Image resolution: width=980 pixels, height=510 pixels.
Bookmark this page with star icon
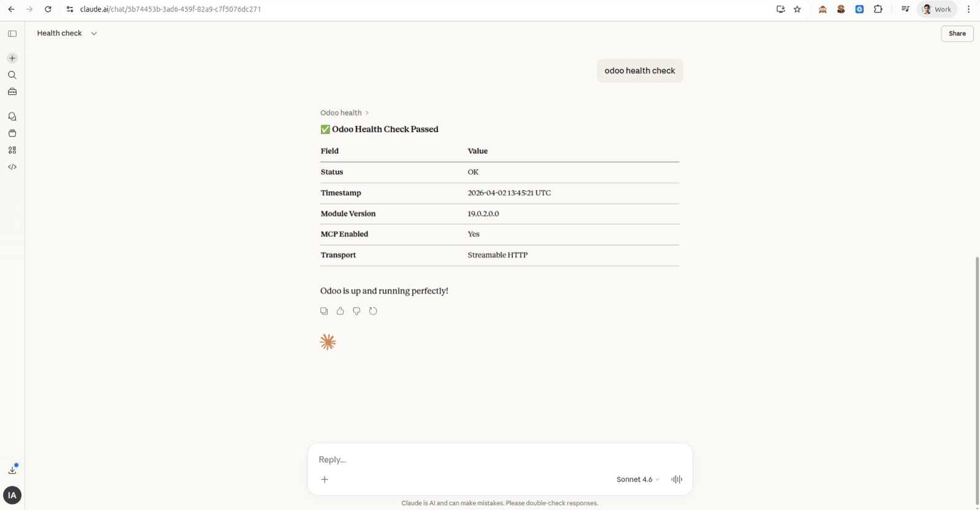coord(797,9)
